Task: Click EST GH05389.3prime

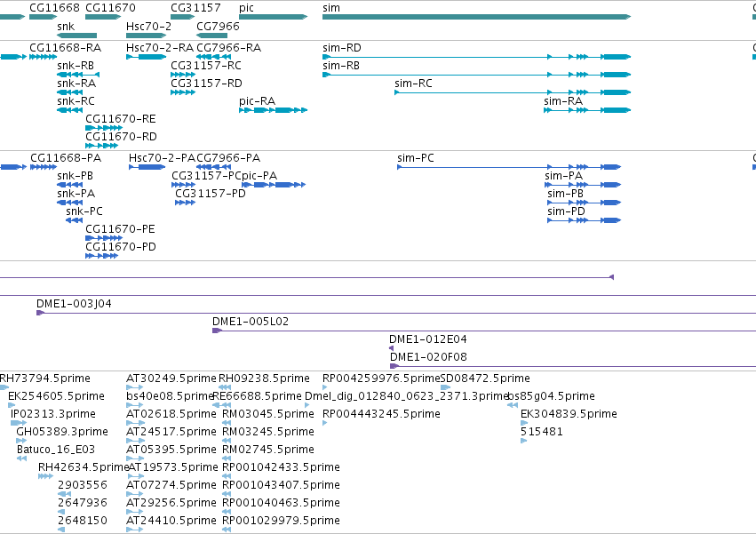Action: tap(21, 442)
